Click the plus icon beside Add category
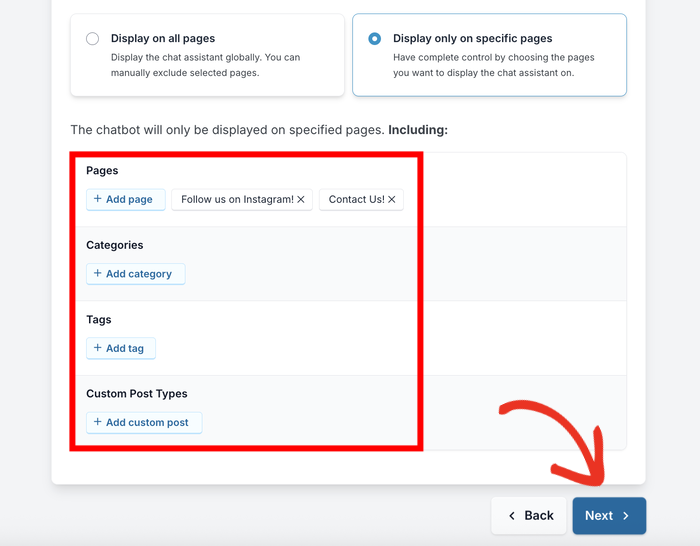The height and width of the screenshot is (546, 700). pos(98,273)
